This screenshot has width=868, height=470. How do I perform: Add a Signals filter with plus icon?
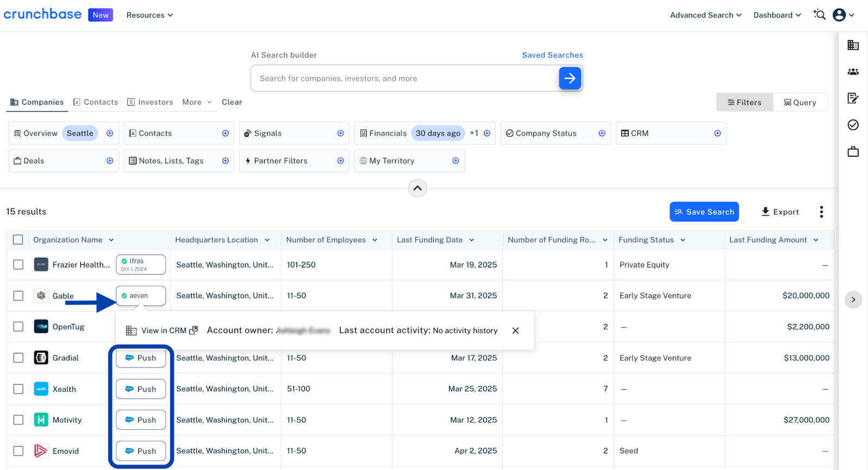tap(340, 133)
